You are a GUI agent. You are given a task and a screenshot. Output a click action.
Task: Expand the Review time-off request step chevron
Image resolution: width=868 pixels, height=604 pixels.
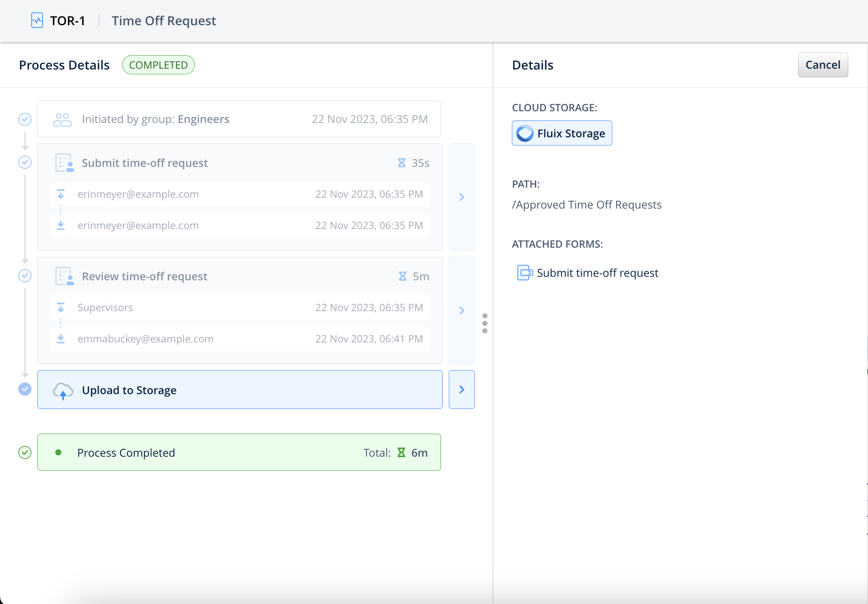(x=462, y=310)
